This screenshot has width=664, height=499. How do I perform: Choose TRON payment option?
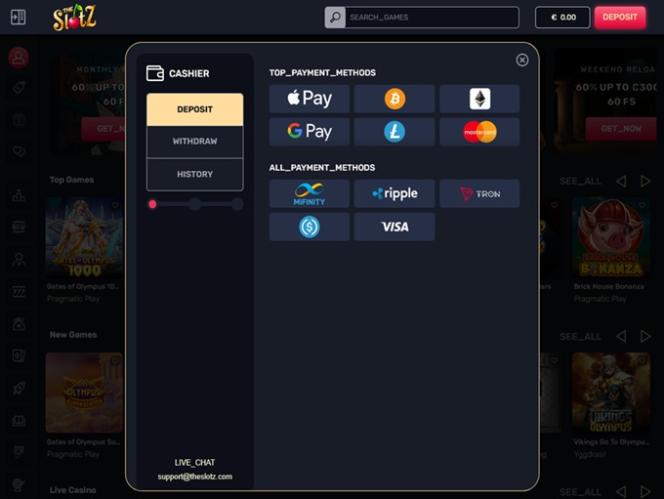479,194
